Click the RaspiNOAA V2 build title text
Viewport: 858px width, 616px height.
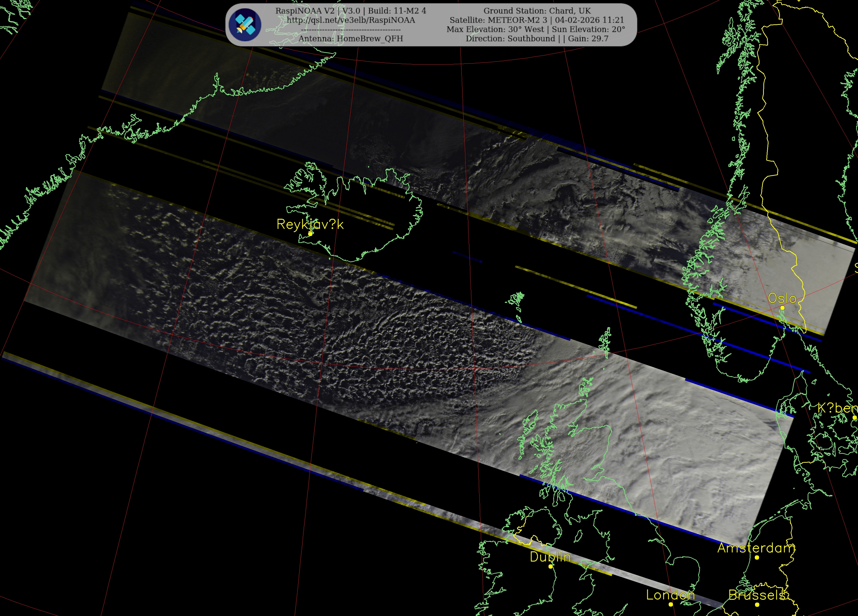click(x=351, y=11)
